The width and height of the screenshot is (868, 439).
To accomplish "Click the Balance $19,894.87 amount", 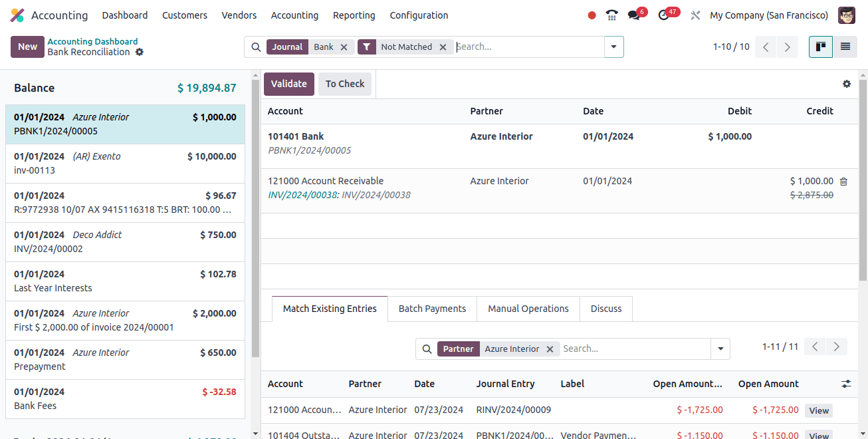I will coord(207,88).
